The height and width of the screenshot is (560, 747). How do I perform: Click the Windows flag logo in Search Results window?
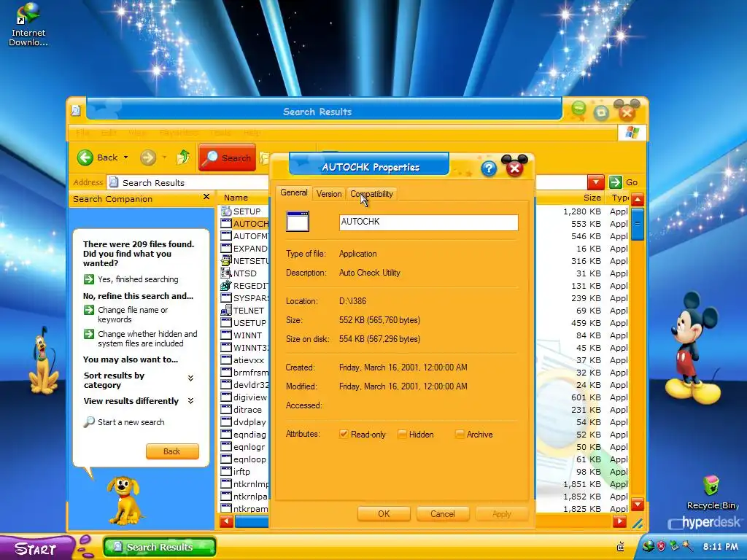632,133
